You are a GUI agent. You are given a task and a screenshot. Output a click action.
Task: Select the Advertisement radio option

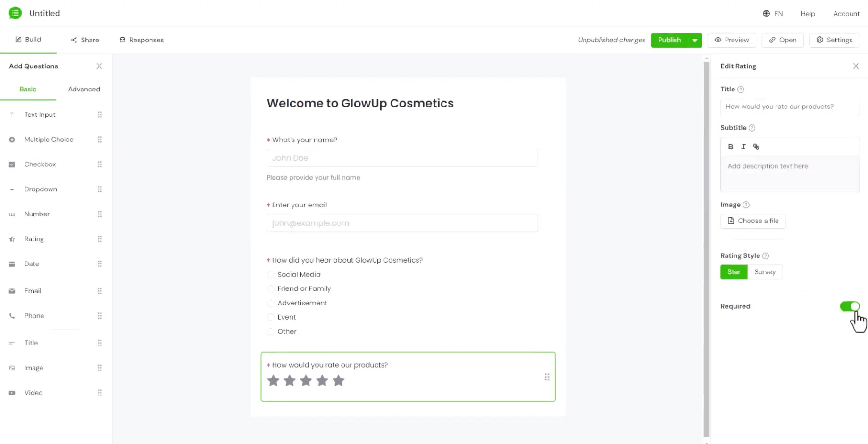(270, 303)
